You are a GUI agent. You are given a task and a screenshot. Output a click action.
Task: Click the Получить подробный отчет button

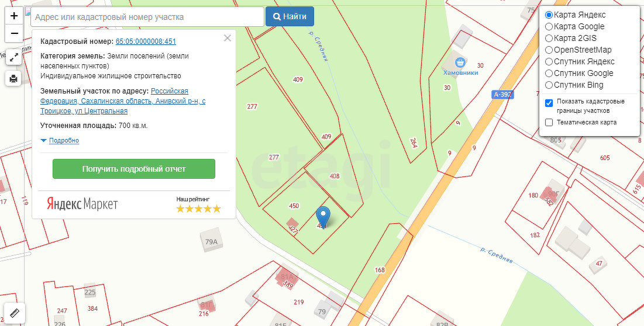134,169
